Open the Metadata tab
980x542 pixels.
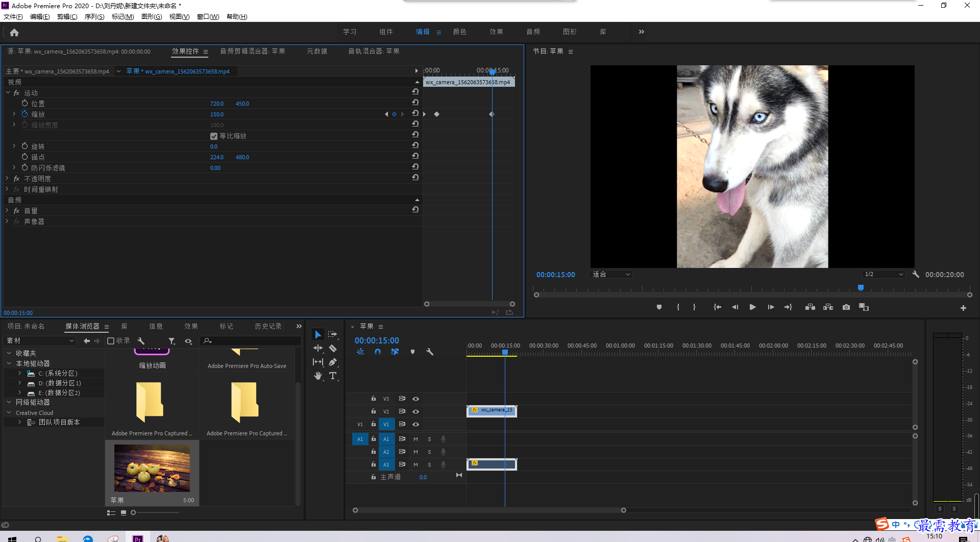click(x=317, y=51)
